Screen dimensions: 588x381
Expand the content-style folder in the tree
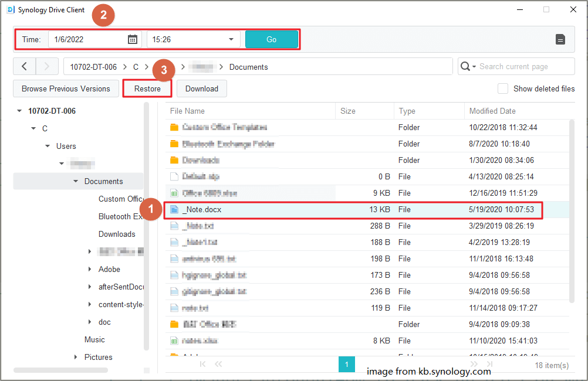(x=90, y=304)
